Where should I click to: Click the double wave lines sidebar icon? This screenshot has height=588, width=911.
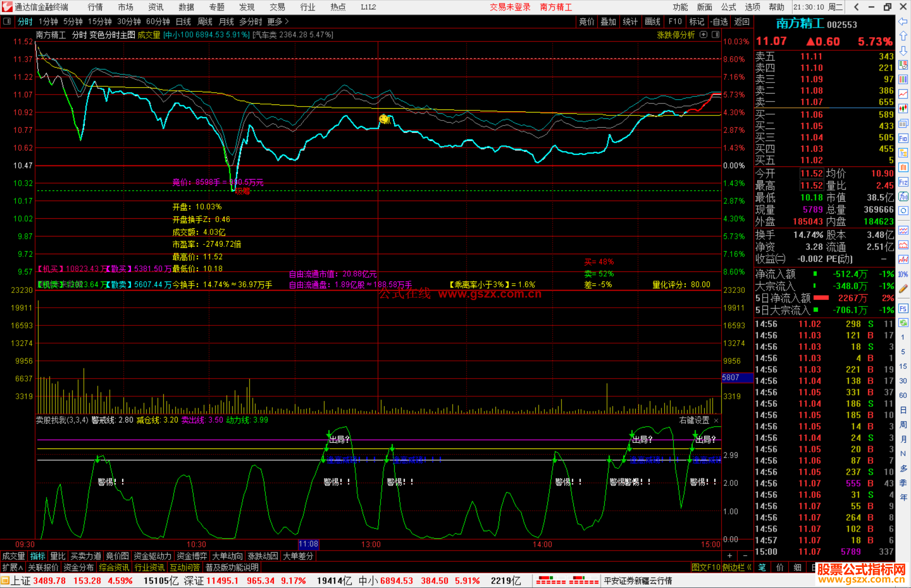[903, 230]
